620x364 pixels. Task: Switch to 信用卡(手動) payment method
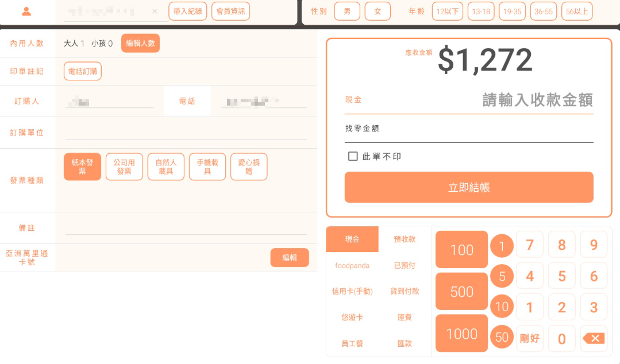coord(352,292)
